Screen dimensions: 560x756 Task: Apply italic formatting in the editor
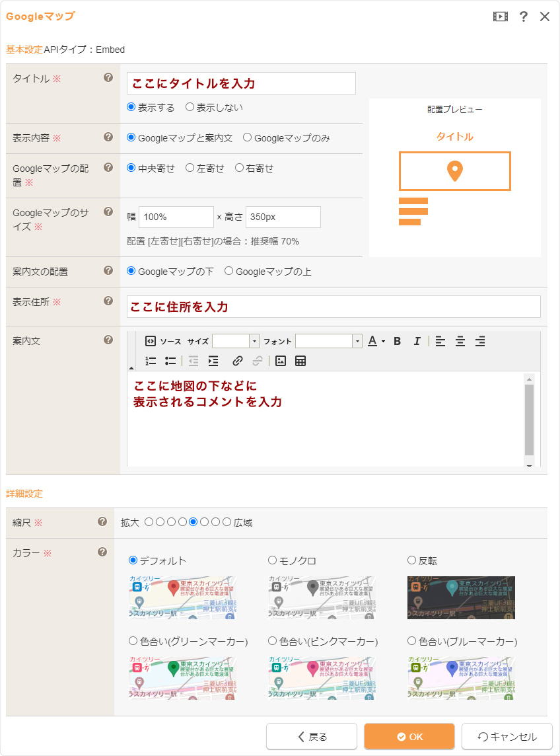[417, 341]
